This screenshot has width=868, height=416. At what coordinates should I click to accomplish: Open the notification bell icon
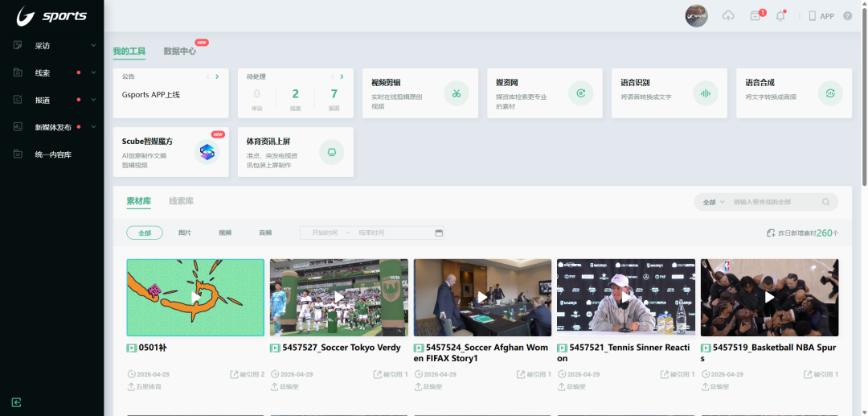point(780,16)
